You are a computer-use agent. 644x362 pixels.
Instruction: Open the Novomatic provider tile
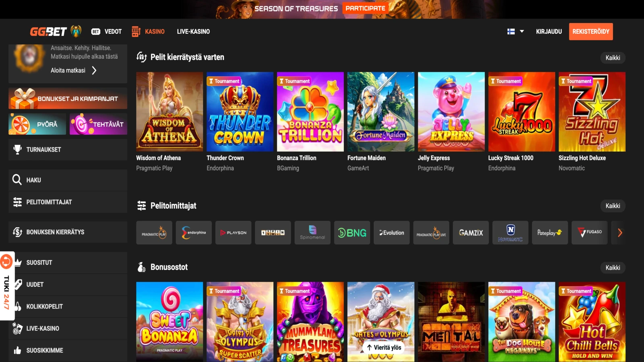pos(510,233)
